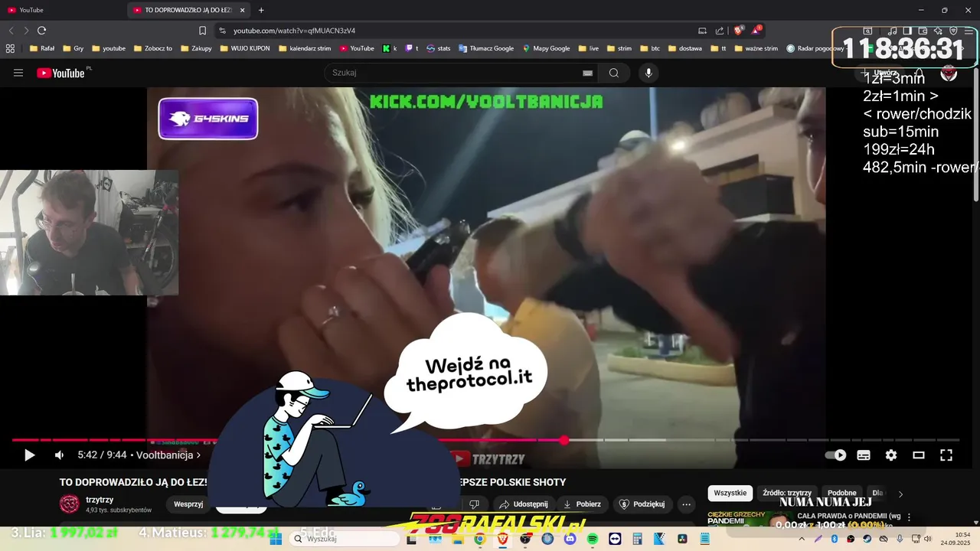Select the Źródło: trzytrzy chip

point(787,494)
